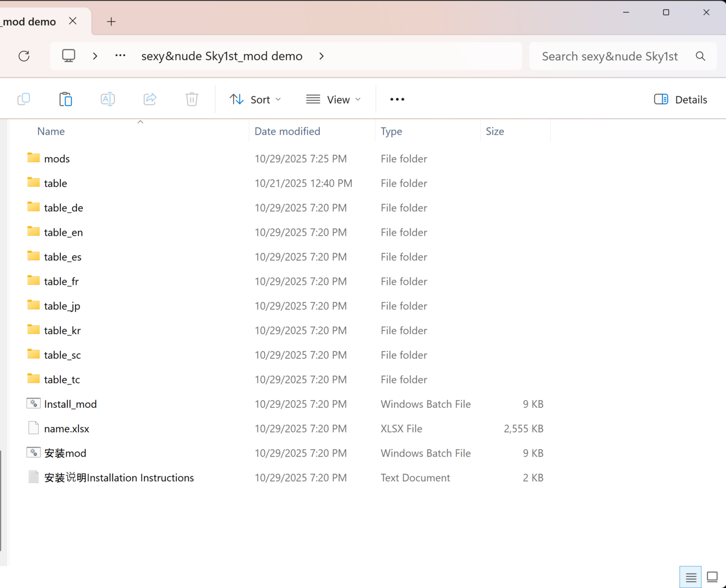Click the 10/29/2025 7:25 PM date cell

(301, 158)
